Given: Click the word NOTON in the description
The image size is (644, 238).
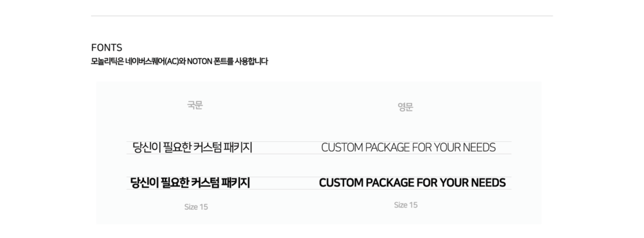Looking at the screenshot, I should coord(199,62).
